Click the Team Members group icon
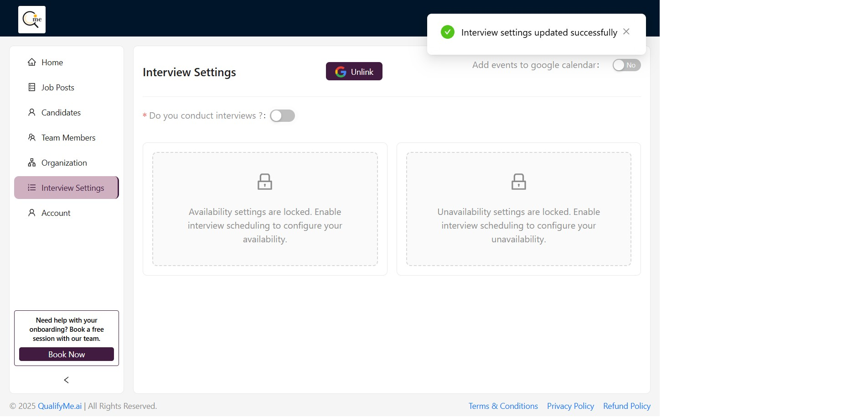Screen dimensions: 868x418 (32, 137)
